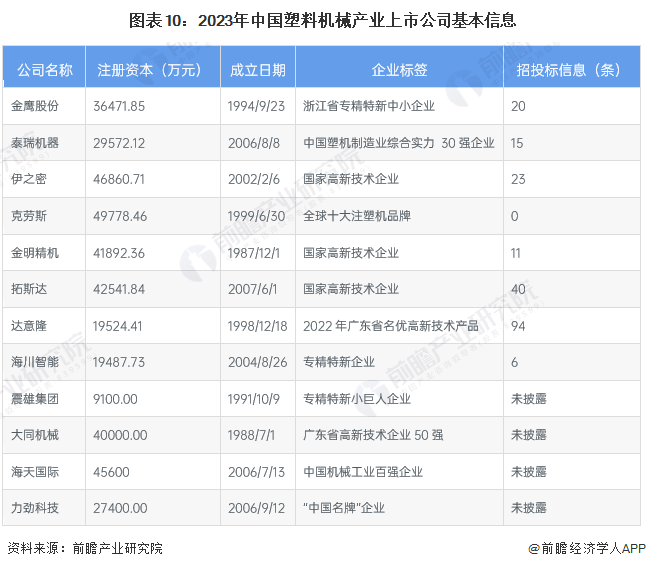Select company name 力劲科技

(35, 508)
